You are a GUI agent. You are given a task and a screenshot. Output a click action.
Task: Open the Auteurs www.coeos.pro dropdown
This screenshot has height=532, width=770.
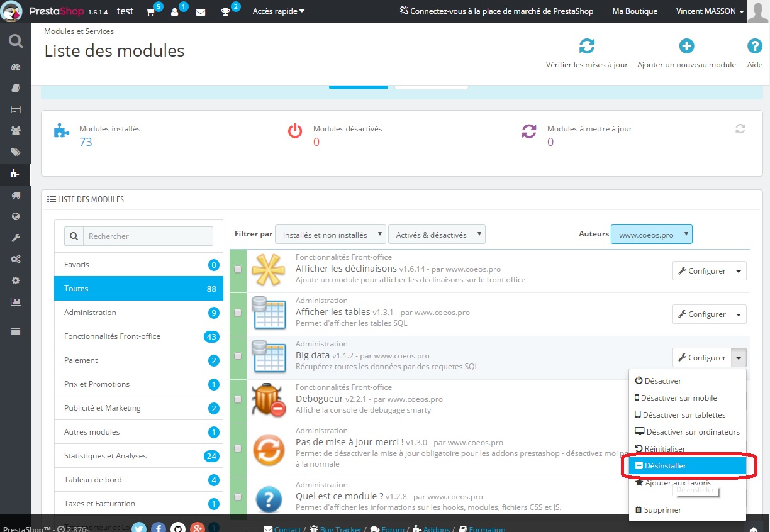click(x=652, y=235)
